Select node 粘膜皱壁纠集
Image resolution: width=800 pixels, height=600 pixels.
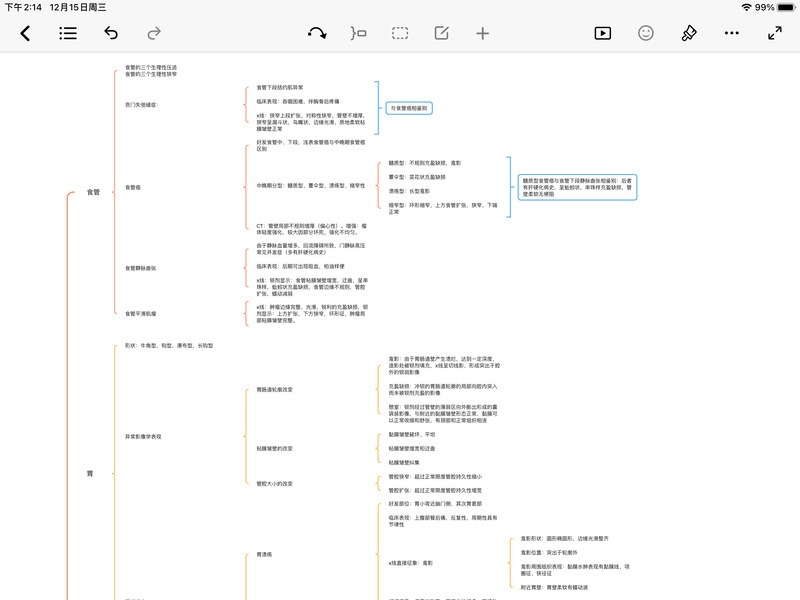point(404,463)
